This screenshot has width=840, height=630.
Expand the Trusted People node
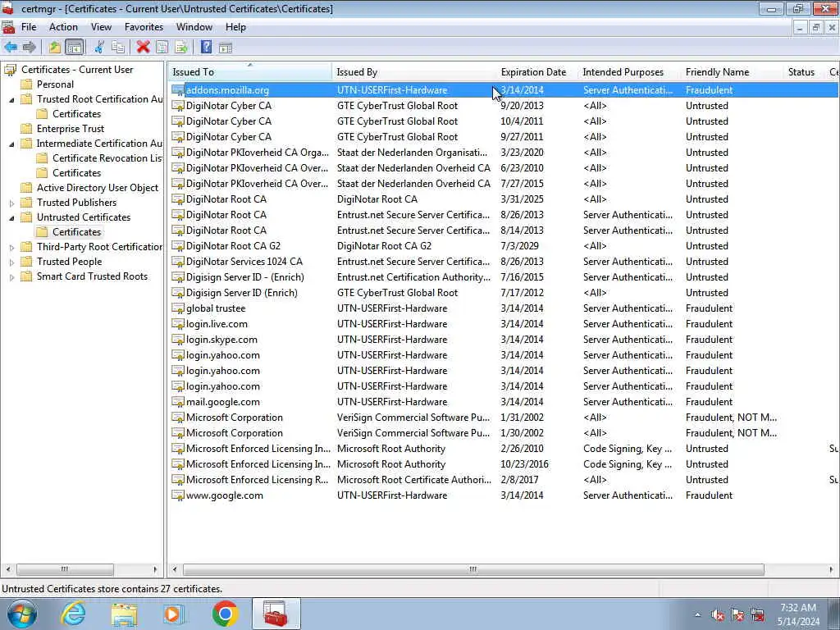[11, 262]
